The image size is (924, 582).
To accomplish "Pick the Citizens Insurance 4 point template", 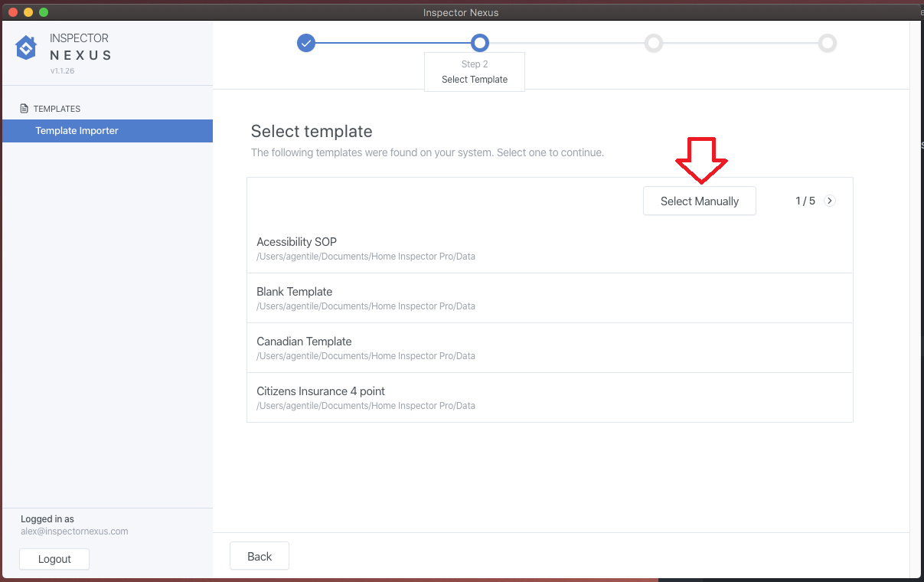I will 549,397.
